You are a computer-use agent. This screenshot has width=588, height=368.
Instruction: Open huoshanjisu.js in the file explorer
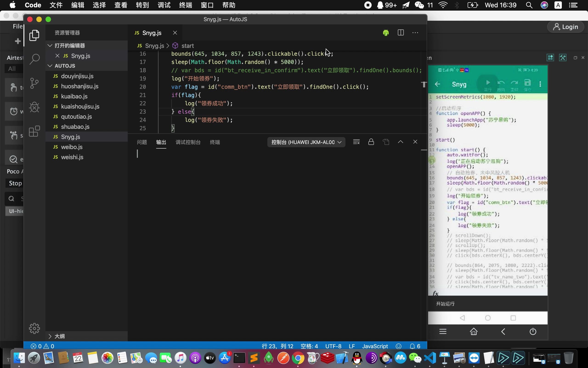click(x=87, y=86)
